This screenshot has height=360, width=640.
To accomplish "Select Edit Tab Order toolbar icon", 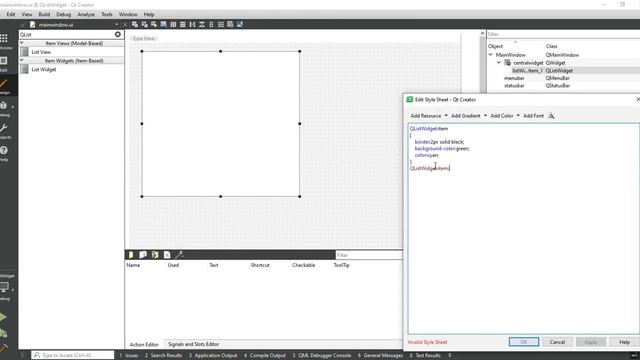I will [x=163, y=24].
